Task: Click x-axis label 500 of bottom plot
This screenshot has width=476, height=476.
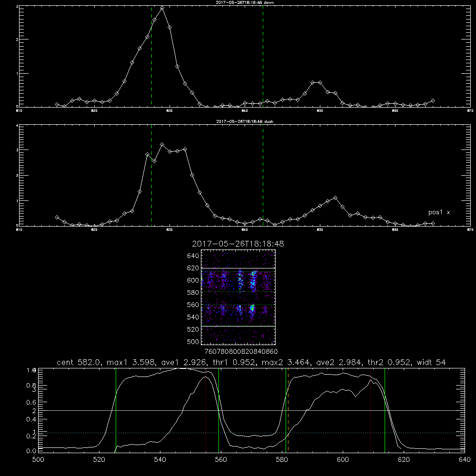Action: click(x=38, y=460)
